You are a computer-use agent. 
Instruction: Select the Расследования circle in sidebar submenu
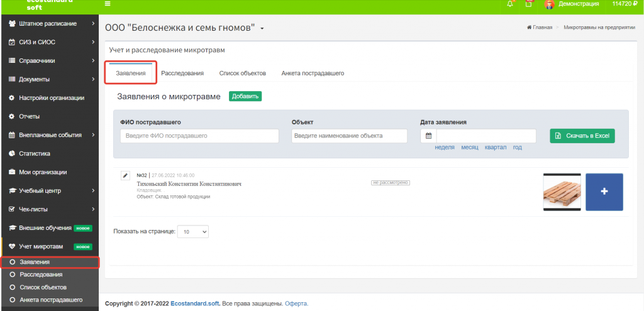pos(13,275)
